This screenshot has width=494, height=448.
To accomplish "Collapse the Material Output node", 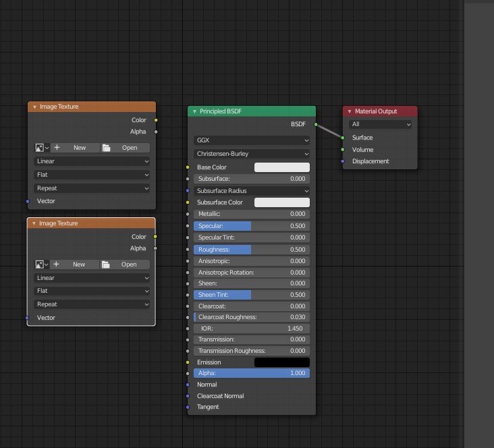I will tap(350, 111).
